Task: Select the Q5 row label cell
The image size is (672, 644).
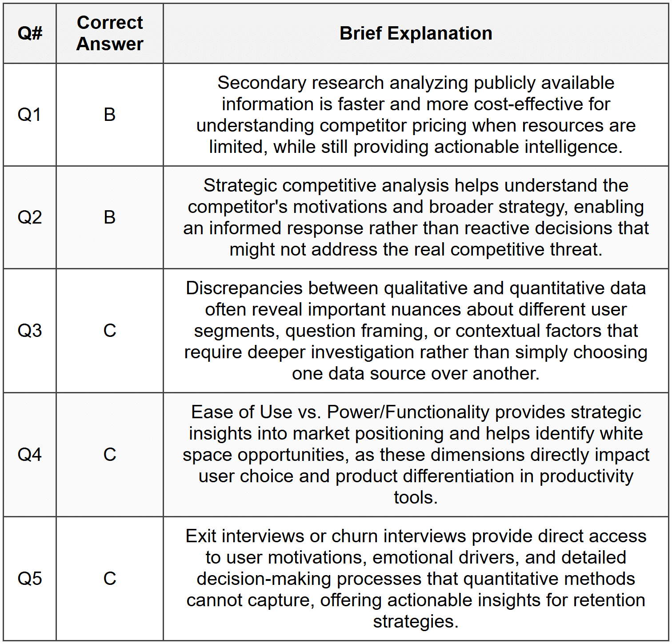Action: point(30,579)
